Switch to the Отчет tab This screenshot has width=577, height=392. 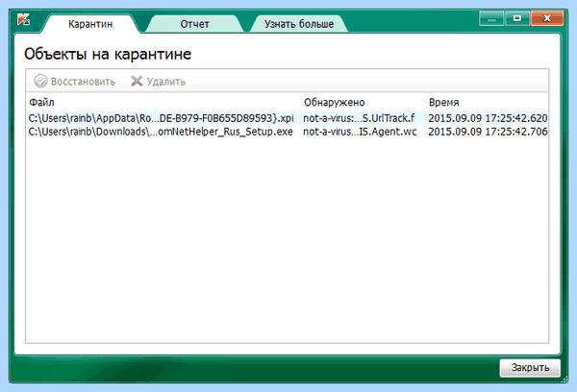point(194,24)
